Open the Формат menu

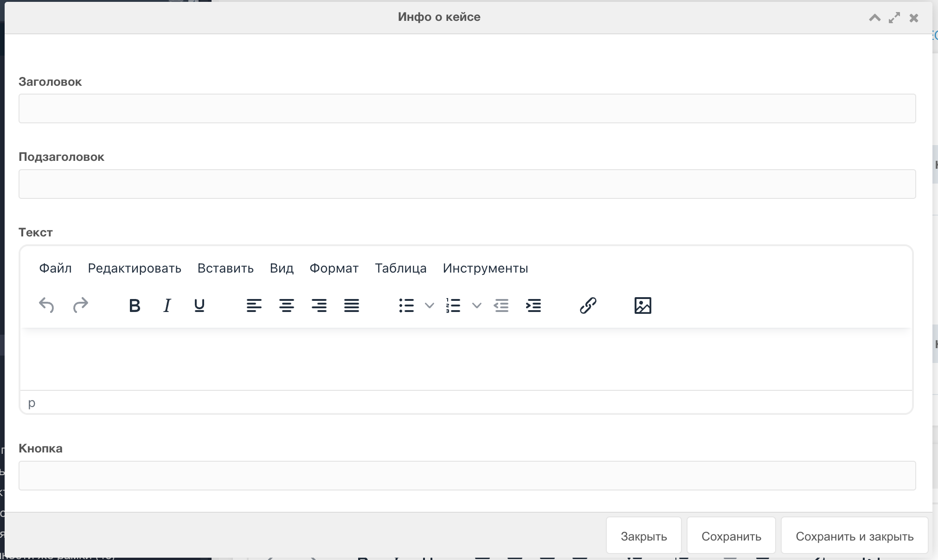coord(334,268)
